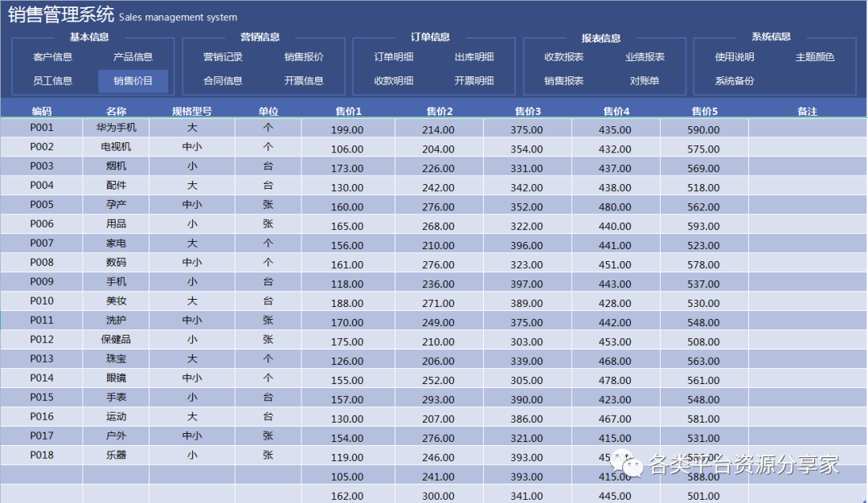This screenshot has height=503, width=868.
Task: Go to 出库明细
Action: click(474, 57)
